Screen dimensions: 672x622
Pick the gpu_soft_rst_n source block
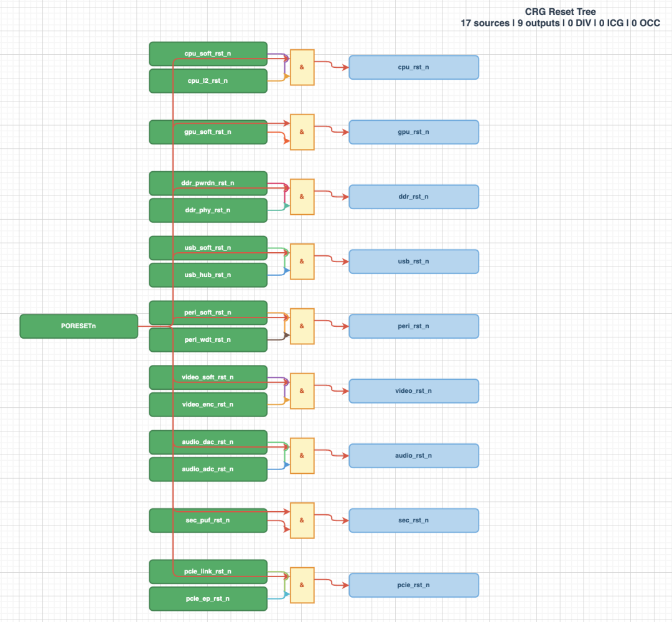[208, 132]
